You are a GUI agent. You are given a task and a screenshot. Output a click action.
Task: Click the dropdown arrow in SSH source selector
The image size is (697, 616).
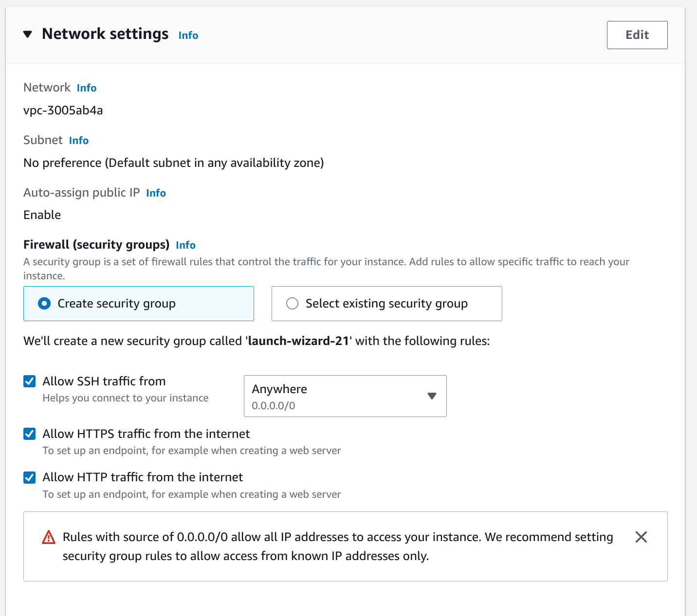[432, 396]
